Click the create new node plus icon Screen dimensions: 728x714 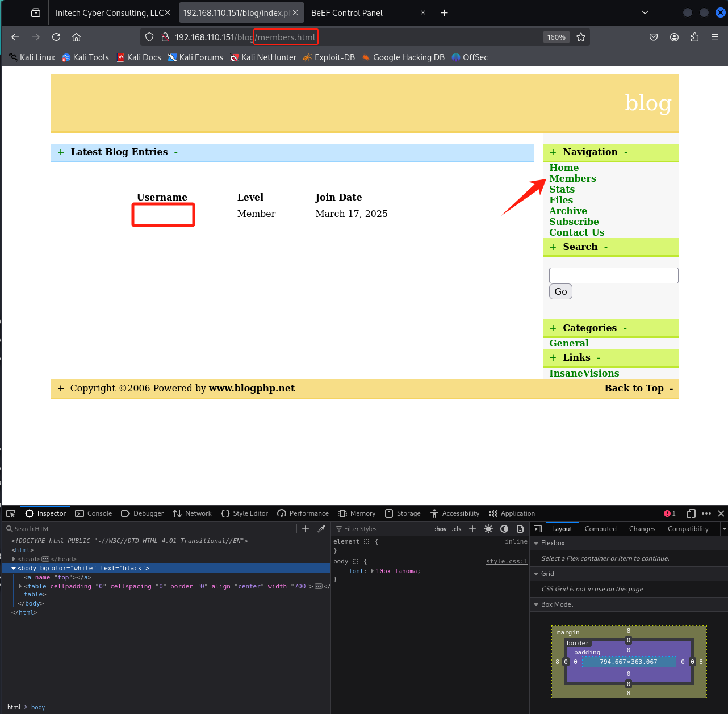coord(306,529)
